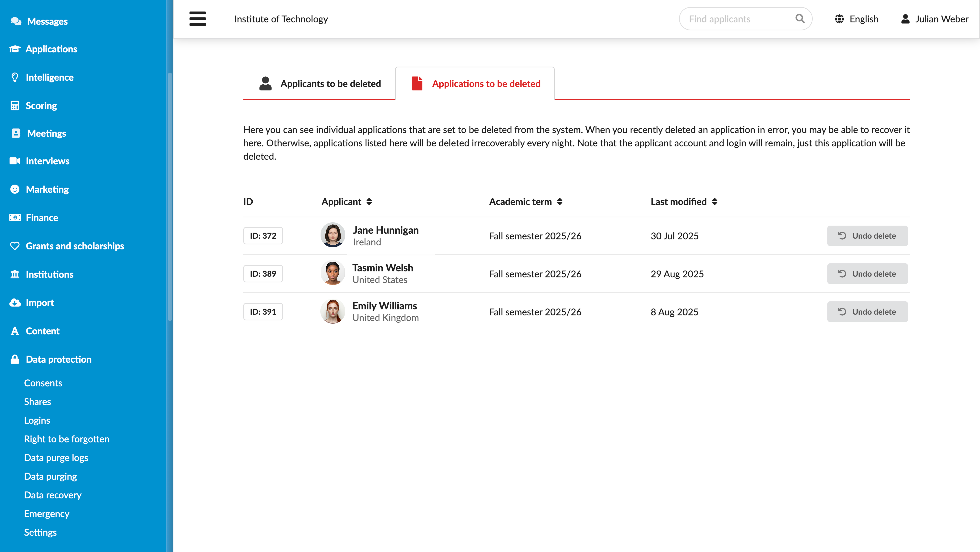
Task: Open Shares under Data protection
Action: 38,402
